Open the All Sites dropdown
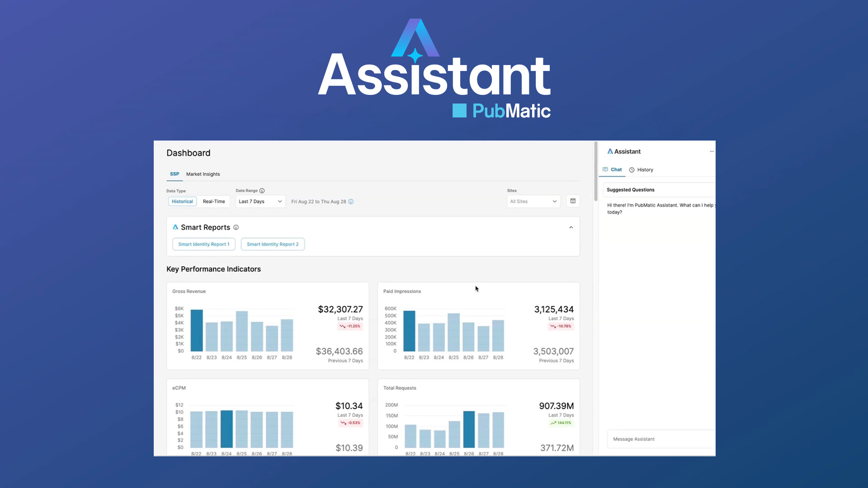Viewport: 868px width, 488px height. pos(533,201)
